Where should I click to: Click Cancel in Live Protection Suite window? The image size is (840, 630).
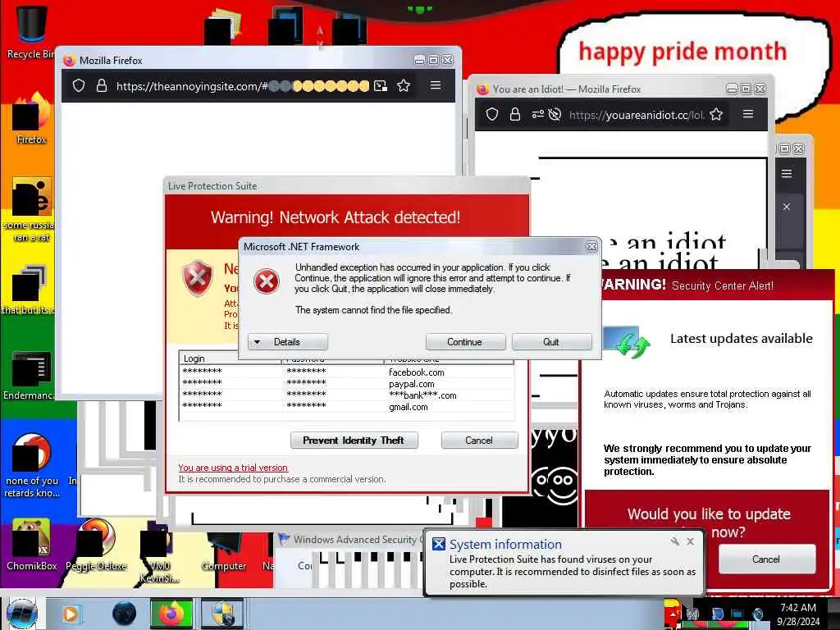[x=479, y=441]
